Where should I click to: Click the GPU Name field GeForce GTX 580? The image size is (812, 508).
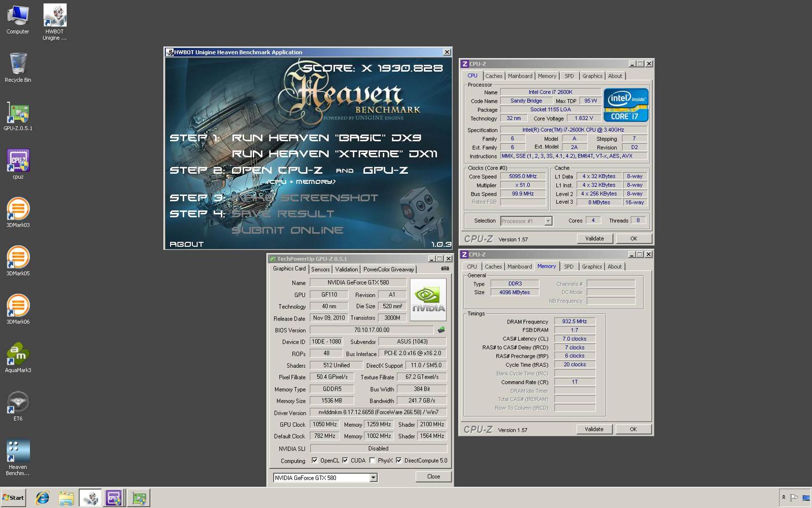(x=358, y=282)
